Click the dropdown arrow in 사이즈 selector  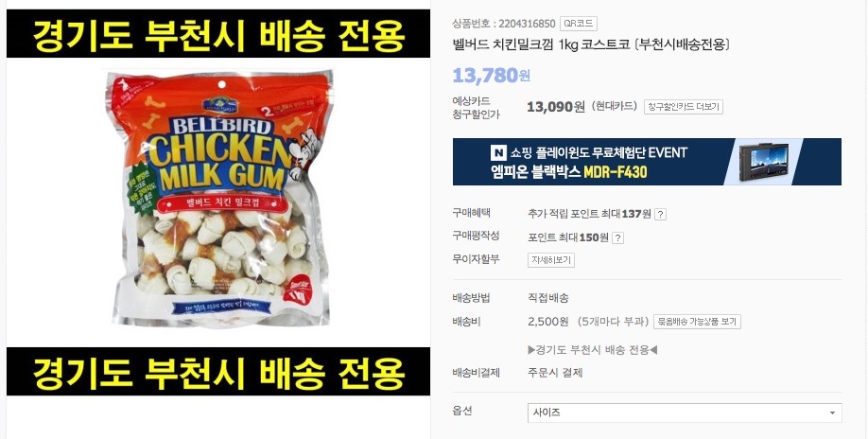(832, 413)
